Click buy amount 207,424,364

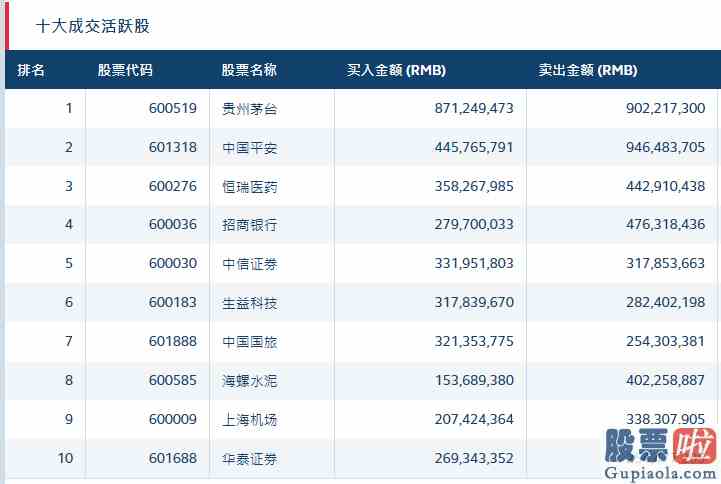(474, 419)
